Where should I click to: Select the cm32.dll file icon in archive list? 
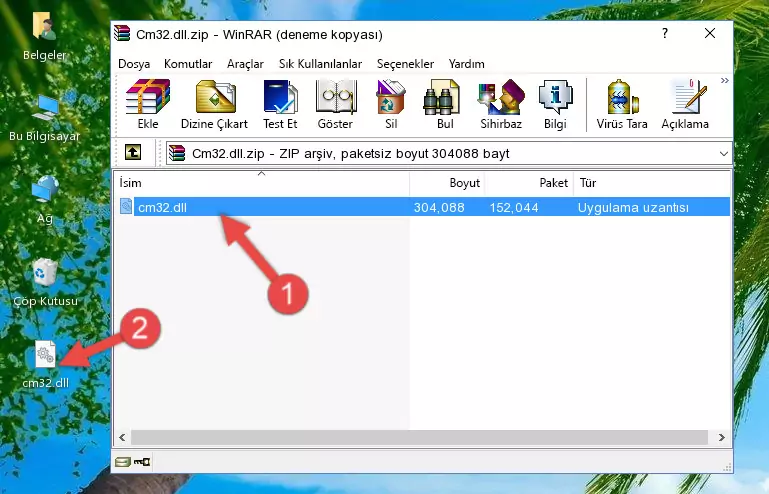[x=126, y=207]
